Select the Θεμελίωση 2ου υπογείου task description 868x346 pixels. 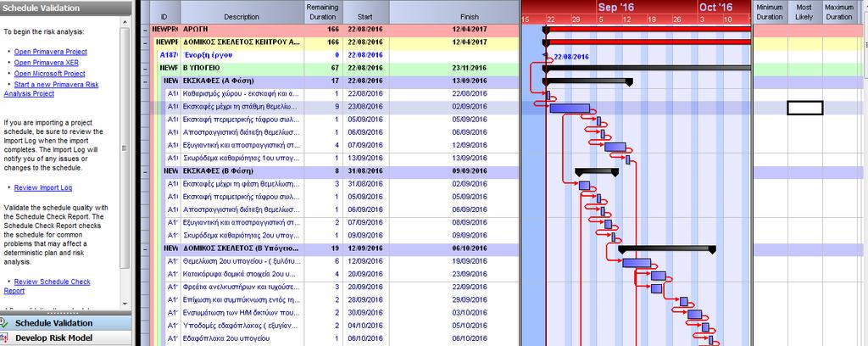[242, 261]
